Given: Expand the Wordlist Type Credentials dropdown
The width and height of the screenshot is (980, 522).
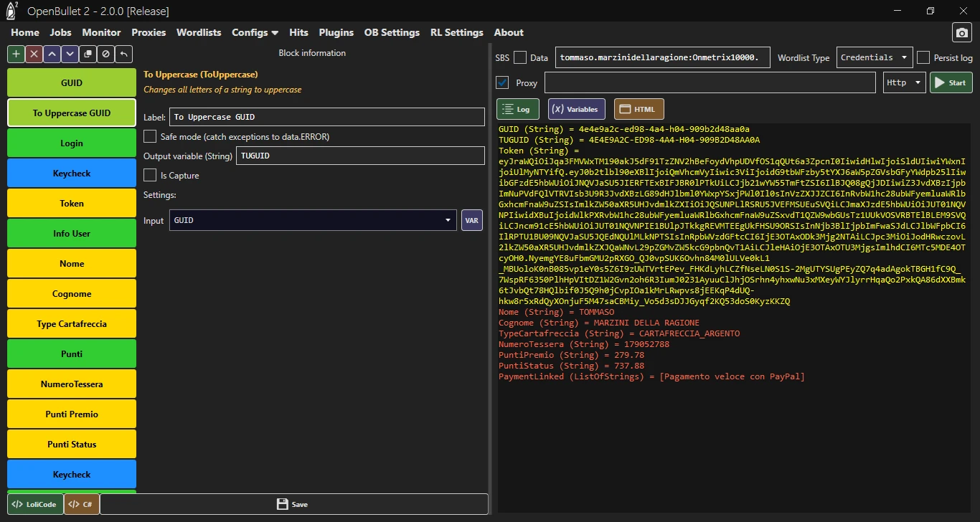Looking at the screenshot, I should (874, 57).
